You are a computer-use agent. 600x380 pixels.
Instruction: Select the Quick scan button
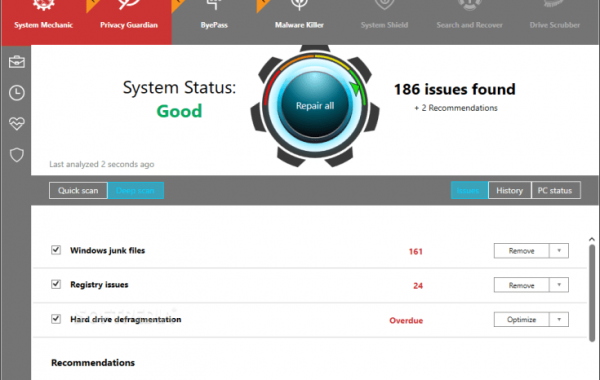[x=78, y=190]
